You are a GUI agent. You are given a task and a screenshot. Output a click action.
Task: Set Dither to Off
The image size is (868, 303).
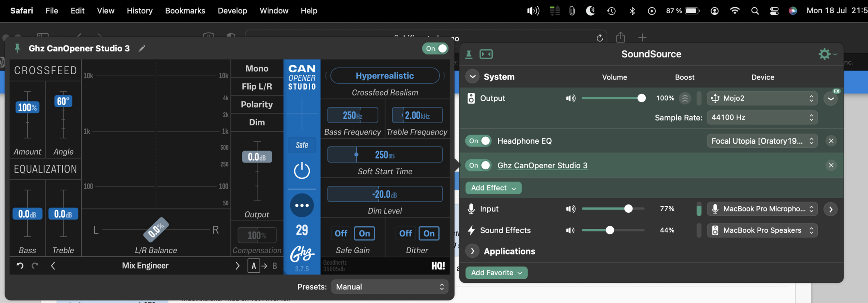[405, 234]
